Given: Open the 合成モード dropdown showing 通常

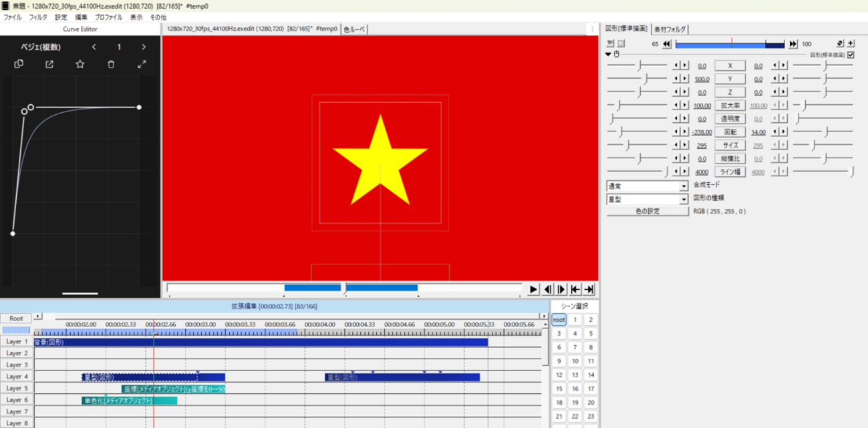Looking at the screenshot, I should point(647,186).
